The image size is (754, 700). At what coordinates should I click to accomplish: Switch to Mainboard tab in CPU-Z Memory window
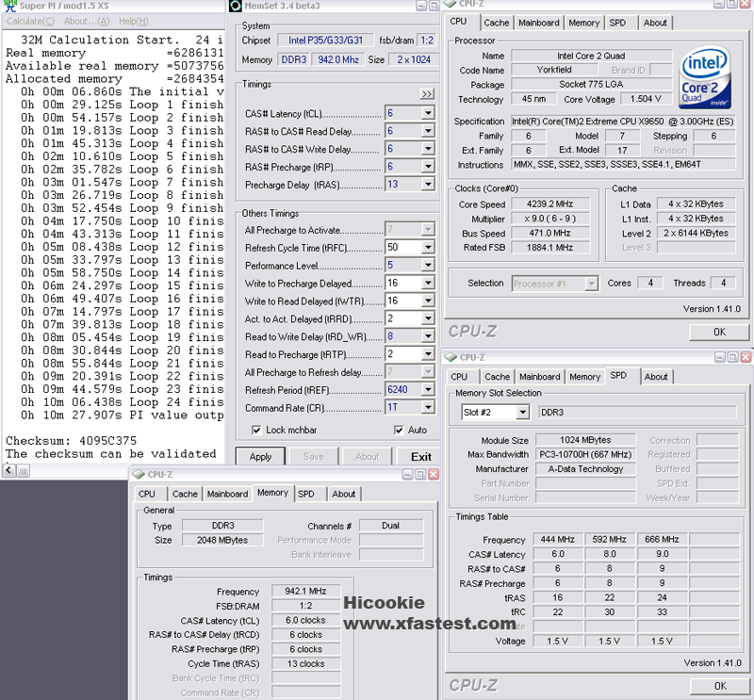point(227,494)
